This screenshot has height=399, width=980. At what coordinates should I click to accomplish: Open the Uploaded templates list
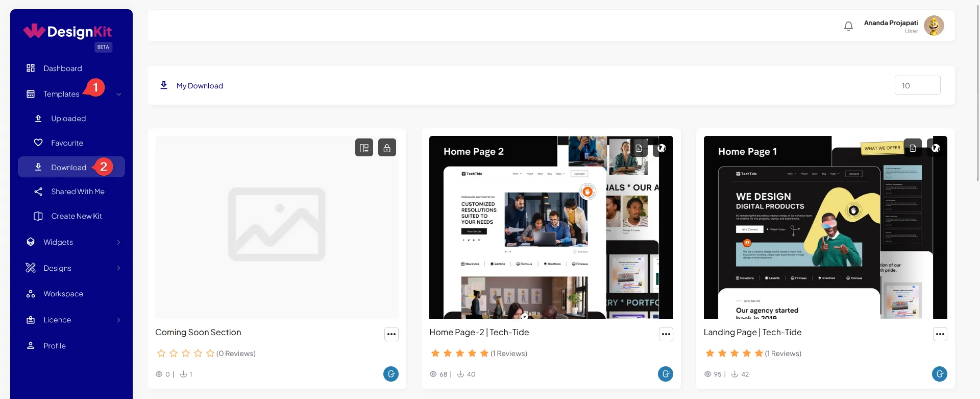point(71,119)
